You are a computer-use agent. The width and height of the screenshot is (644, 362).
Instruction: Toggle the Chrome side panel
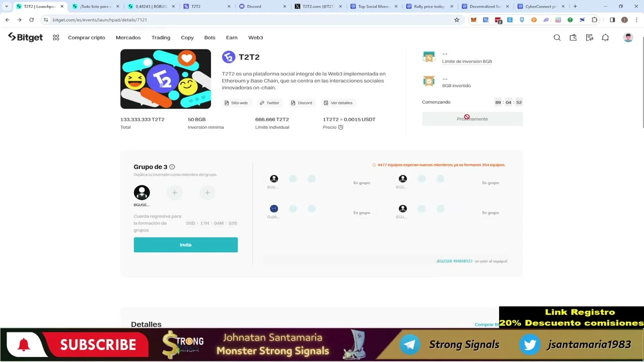tap(612, 20)
